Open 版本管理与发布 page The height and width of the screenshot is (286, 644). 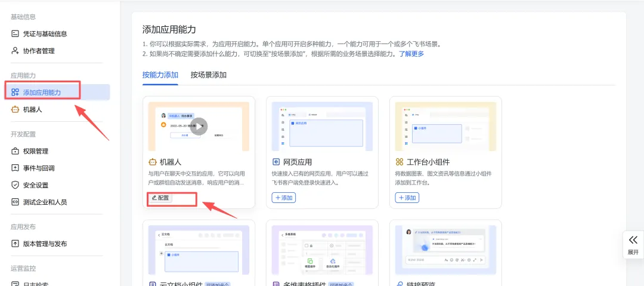coord(39,244)
